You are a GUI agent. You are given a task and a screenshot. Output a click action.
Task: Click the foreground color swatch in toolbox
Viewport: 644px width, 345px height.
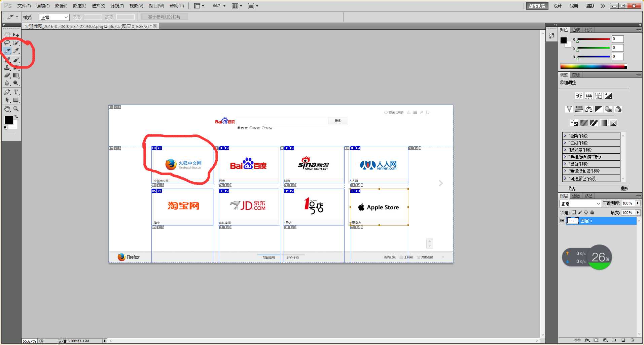pyautogui.click(x=8, y=120)
